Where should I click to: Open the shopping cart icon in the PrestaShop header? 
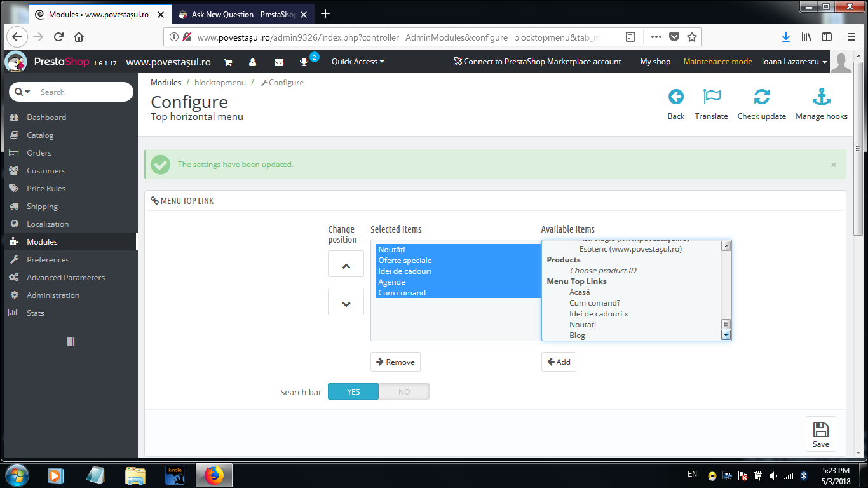pos(227,62)
